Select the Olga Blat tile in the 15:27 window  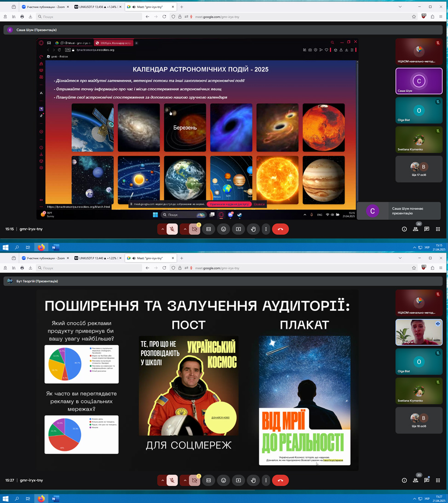(419, 361)
